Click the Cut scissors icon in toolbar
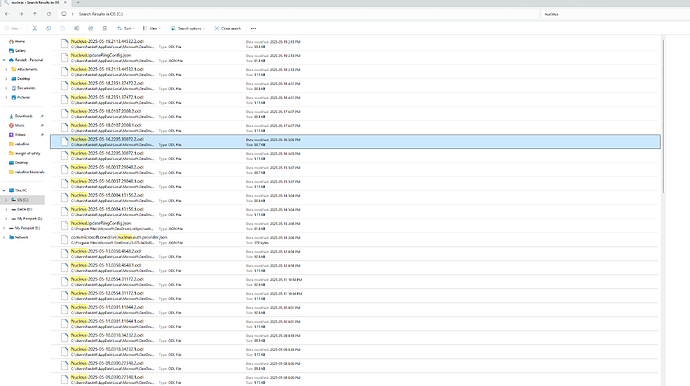Screen dimensions: 690x386 [x=34, y=28]
